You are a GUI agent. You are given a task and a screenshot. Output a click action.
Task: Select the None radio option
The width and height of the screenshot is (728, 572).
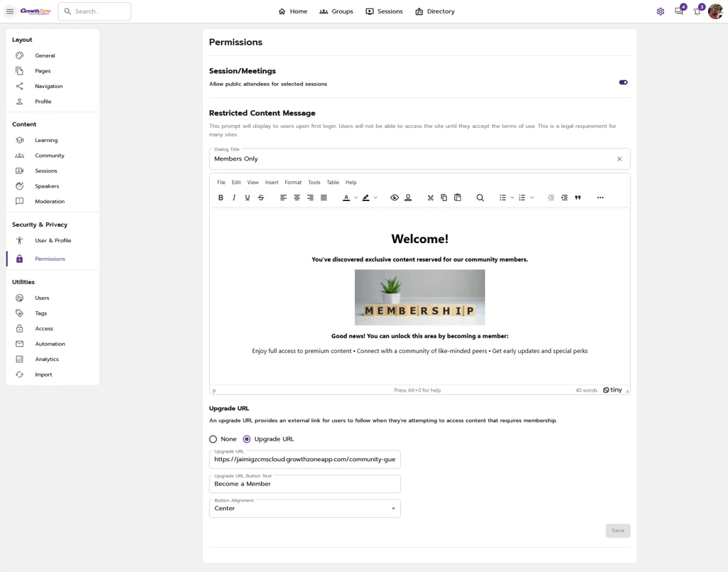213,439
